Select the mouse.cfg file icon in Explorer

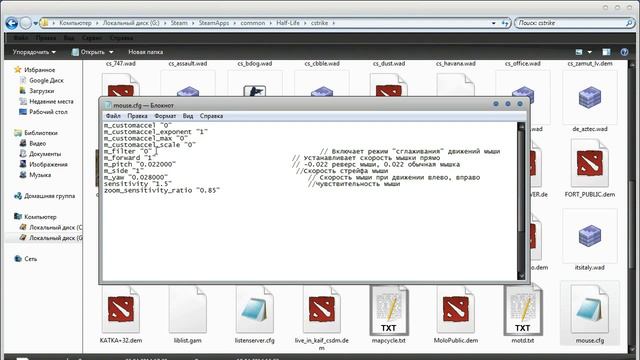point(590,309)
